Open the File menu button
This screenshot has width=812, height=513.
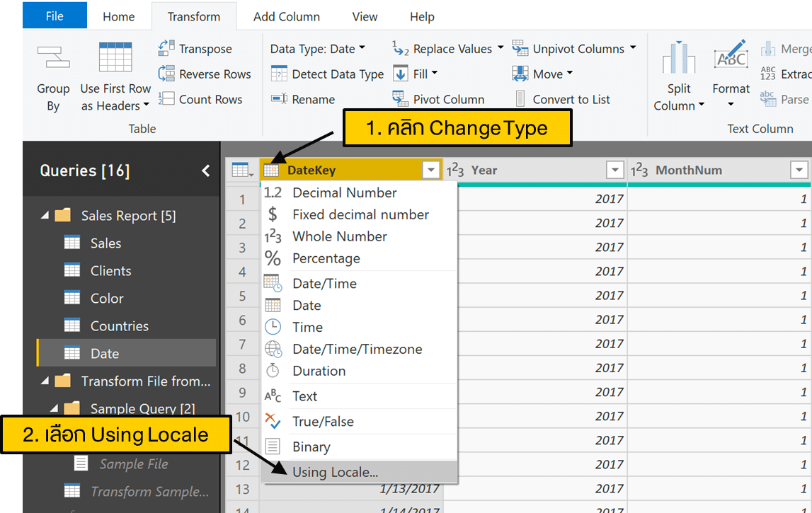tap(55, 16)
